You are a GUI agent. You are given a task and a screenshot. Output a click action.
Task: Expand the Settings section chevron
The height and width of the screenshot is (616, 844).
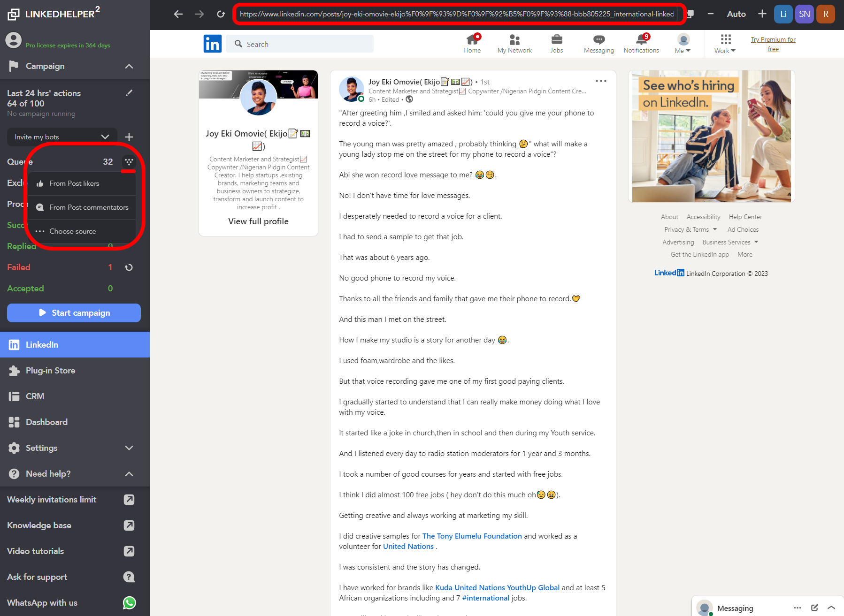(129, 448)
